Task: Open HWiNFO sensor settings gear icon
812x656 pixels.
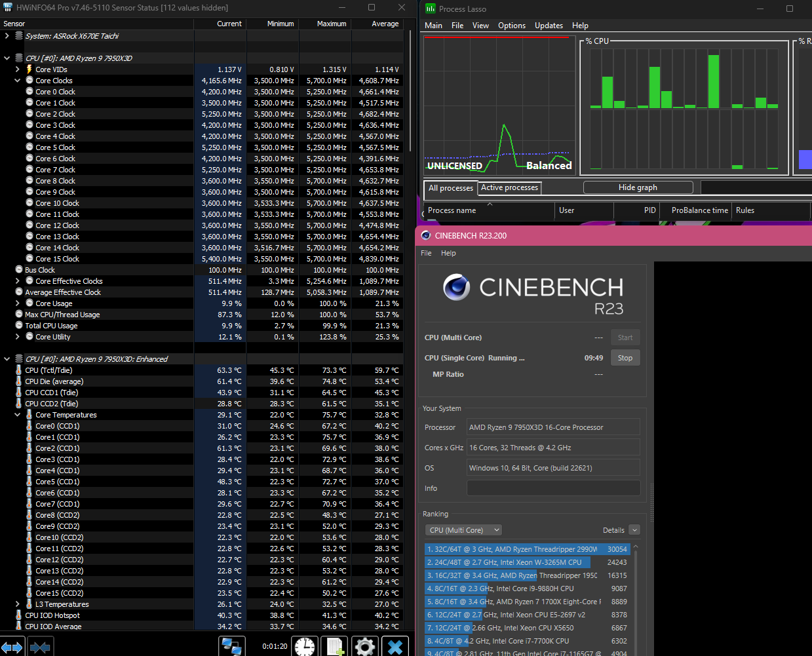Action: pyautogui.click(x=364, y=647)
